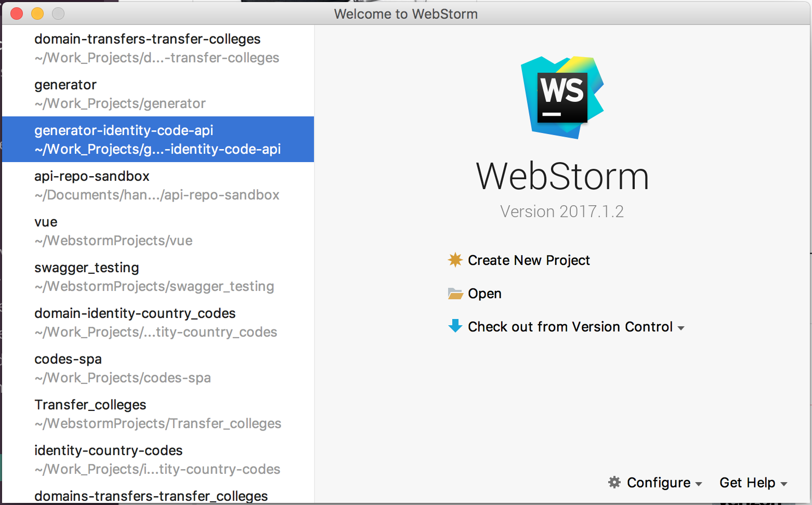Open the Configure dropdown arrow
812x505 pixels.
pos(699,484)
